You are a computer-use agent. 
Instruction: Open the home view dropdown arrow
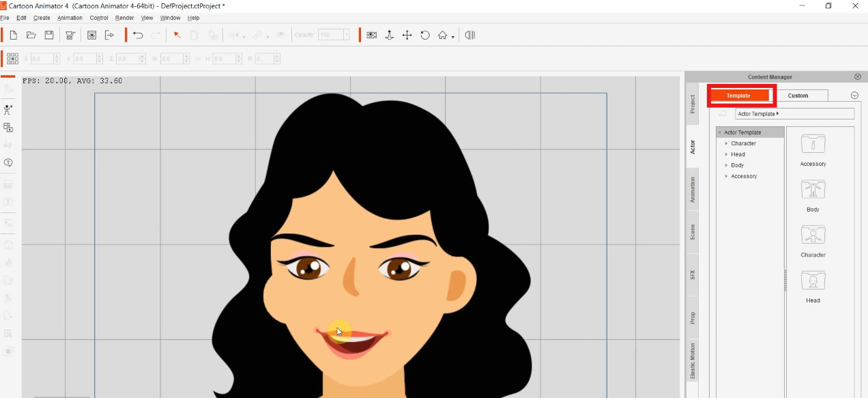pos(452,37)
